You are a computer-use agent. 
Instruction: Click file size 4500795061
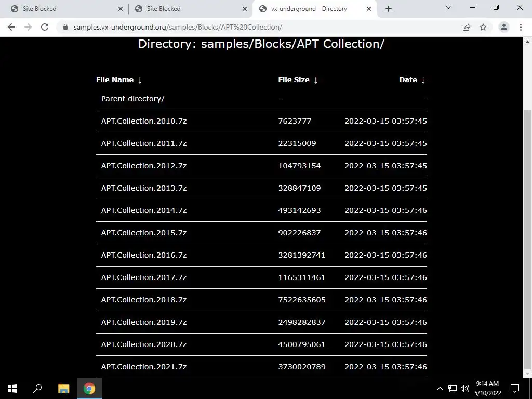302,345
